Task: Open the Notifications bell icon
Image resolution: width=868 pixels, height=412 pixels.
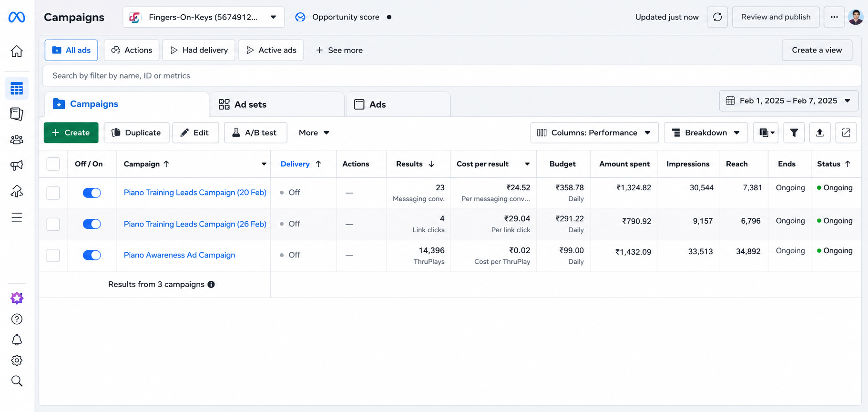Action: click(x=17, y=340)
